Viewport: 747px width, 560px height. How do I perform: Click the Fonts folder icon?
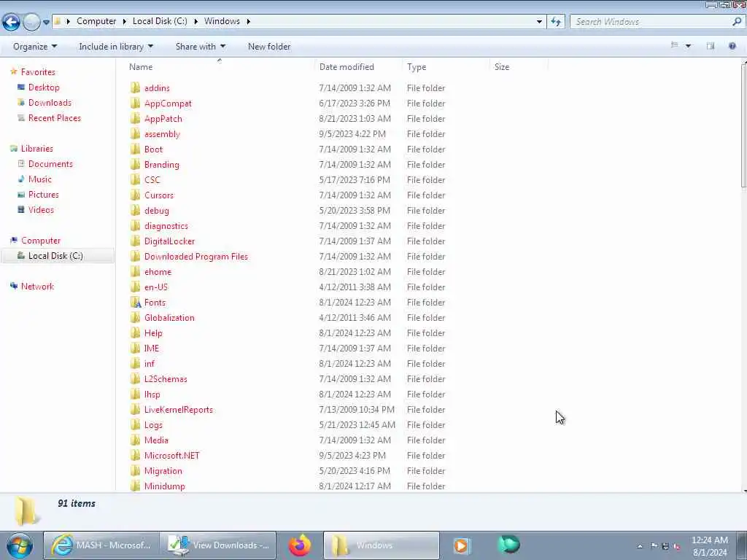tap(135, 303)
